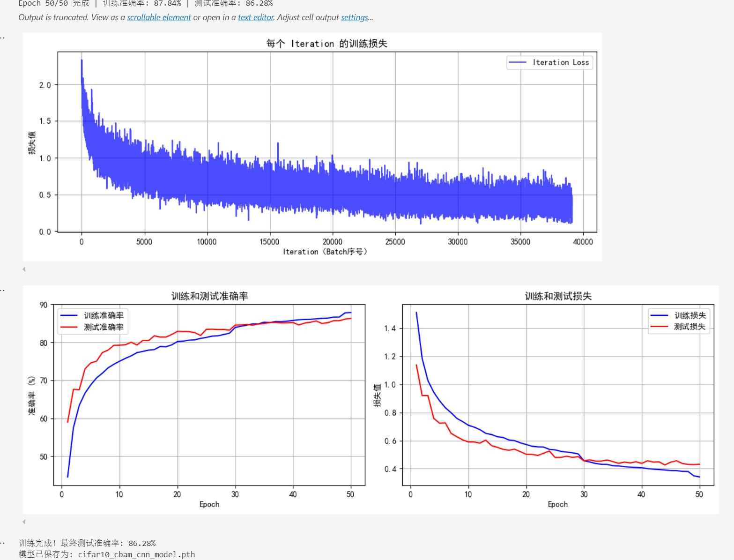Open the truncated output in a text editor
This screenshot has height=560, width=734.
click(255, 17)
